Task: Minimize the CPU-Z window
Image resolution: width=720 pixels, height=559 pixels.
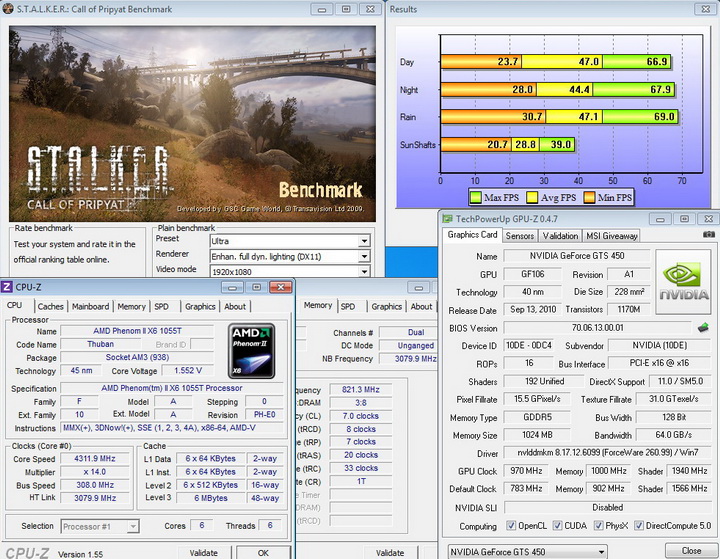Action: (232, 288)
